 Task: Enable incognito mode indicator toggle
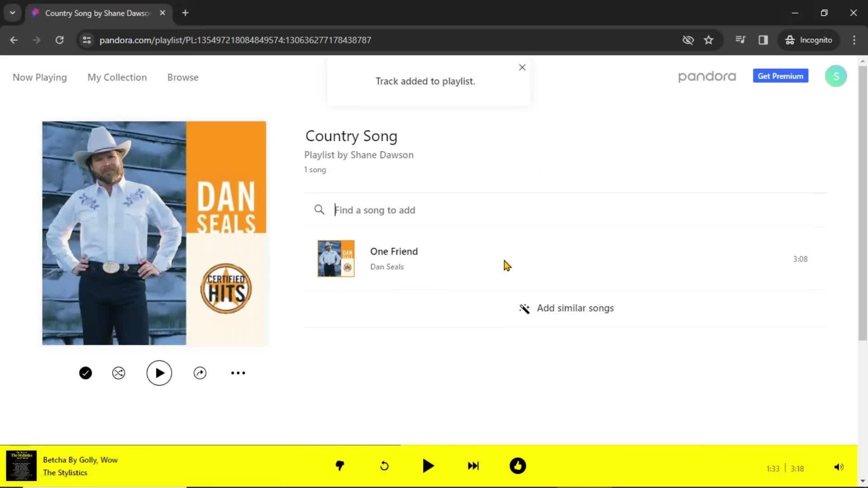pos(809,40)
